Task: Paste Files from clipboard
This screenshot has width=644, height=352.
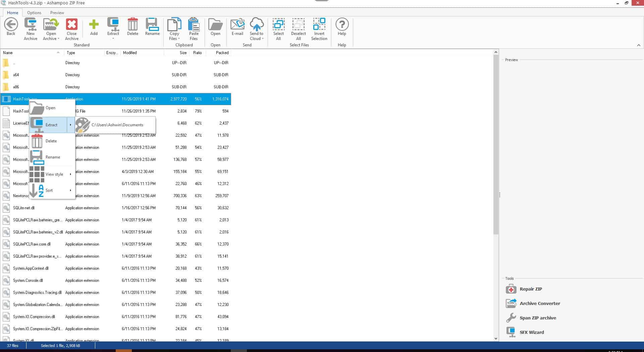Action: click(194, 29)
